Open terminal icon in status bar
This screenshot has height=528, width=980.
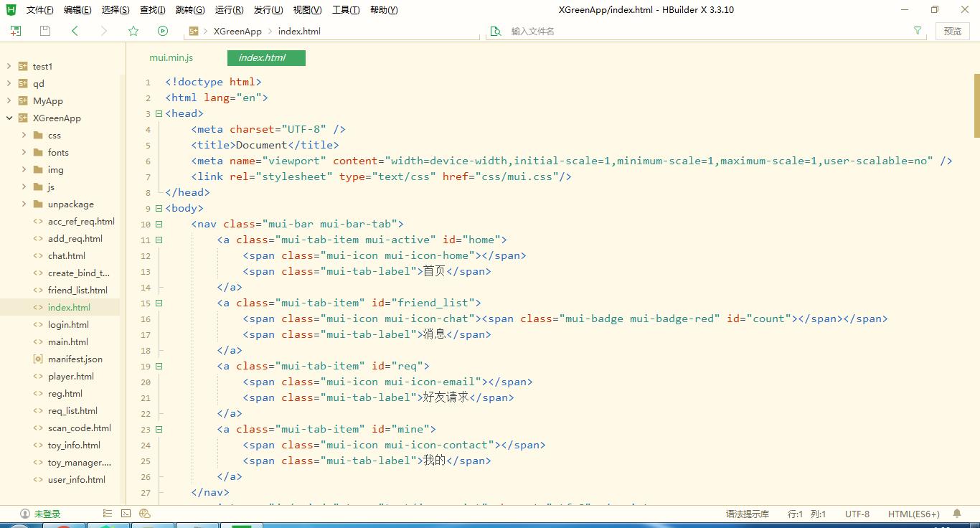pyautogui.click(x=126, y=514)
